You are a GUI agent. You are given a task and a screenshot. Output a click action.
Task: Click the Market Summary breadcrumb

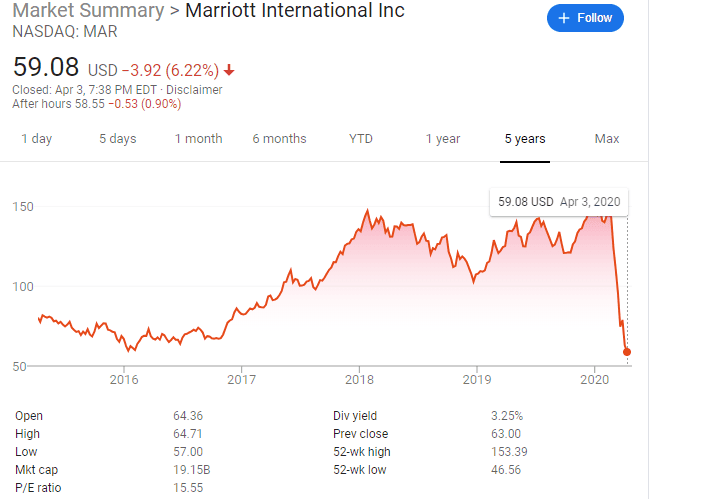tap(88, 11)
